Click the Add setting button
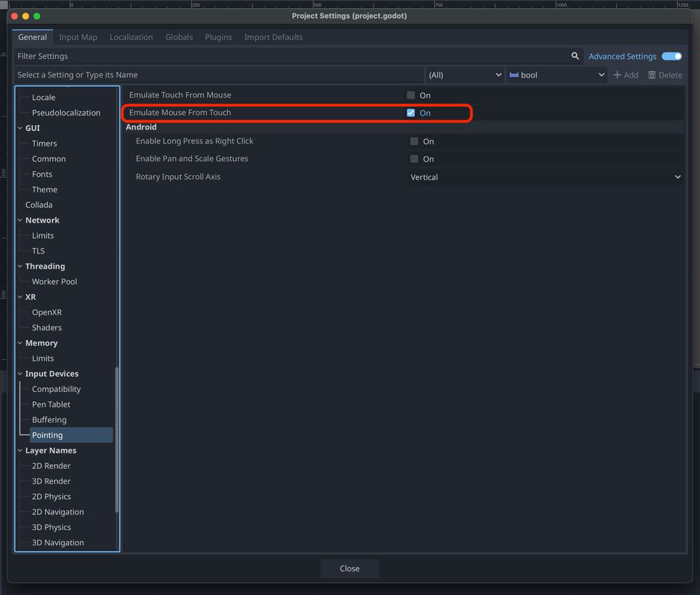Screen dimensions: 700x595 625,75
